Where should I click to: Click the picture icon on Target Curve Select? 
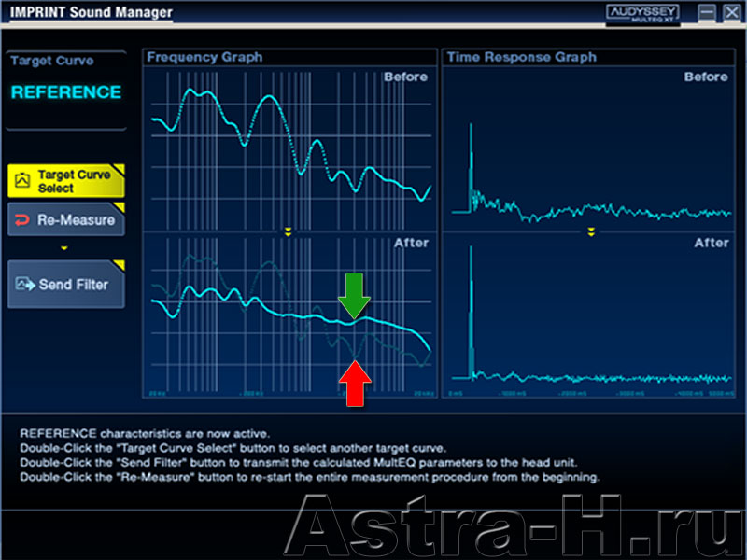coord(22,180)
